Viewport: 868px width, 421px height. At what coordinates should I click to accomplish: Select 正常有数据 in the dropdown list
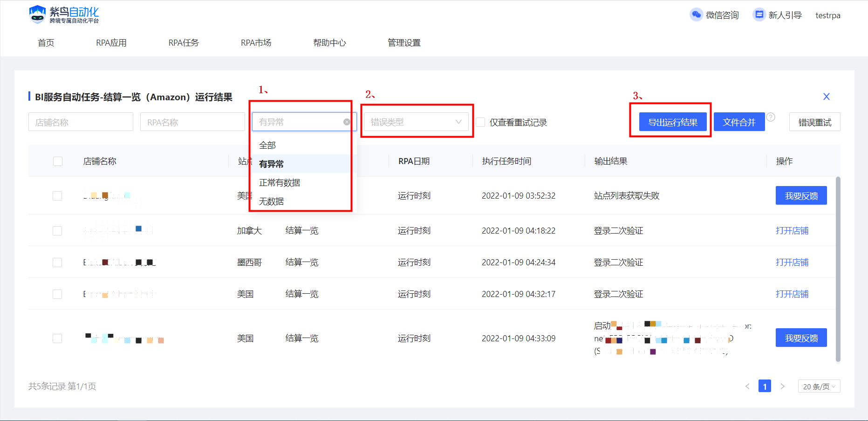pyautogui.click(x=304, y=183)
